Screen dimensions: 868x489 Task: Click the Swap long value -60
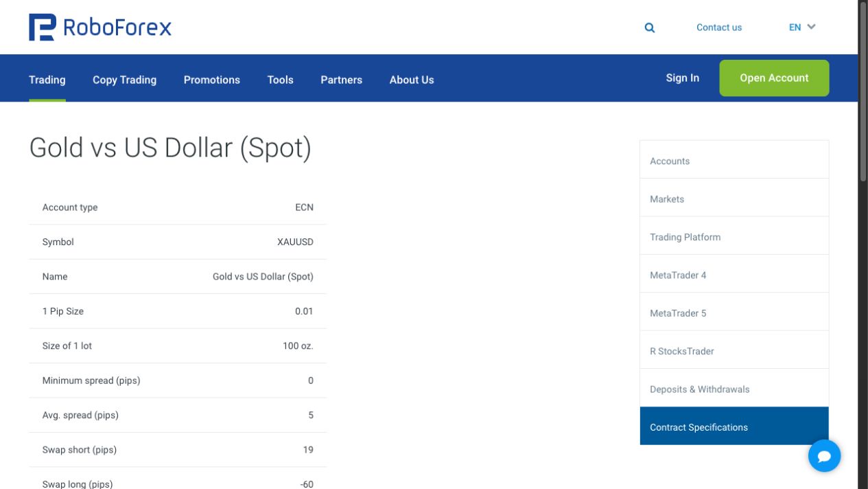click(x=307, y=484)
